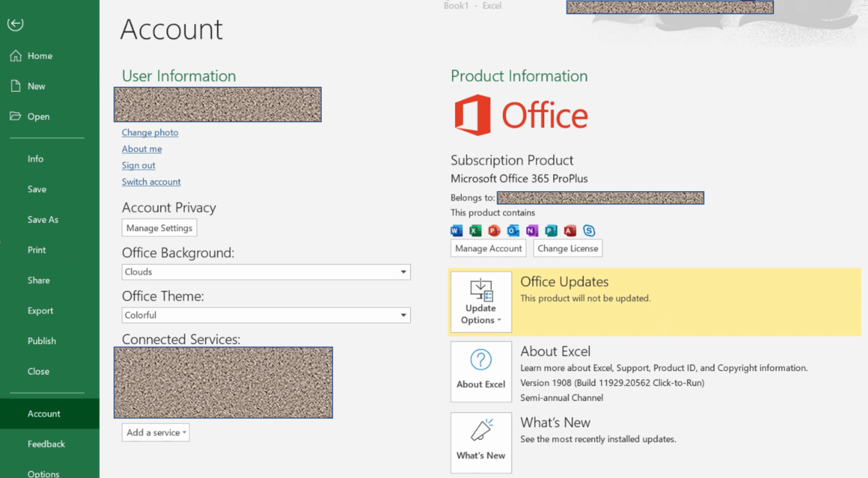
Task: Click the Access app icon
Action: click(570, 230)
